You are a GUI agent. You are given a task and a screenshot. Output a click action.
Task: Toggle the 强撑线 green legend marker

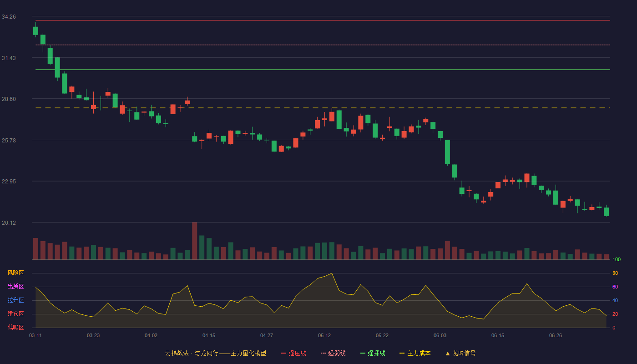pyautogui.click(x=363, y=353)
